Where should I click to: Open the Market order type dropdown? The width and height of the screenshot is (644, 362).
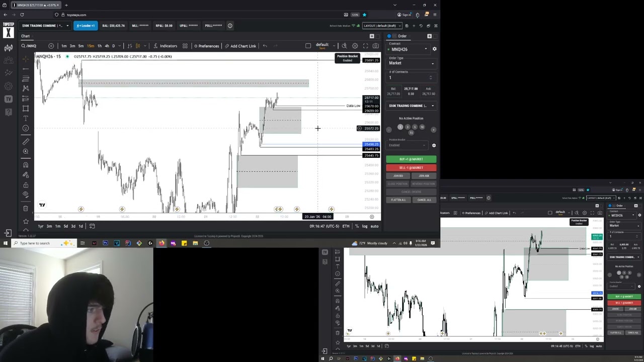coord(411,63)
